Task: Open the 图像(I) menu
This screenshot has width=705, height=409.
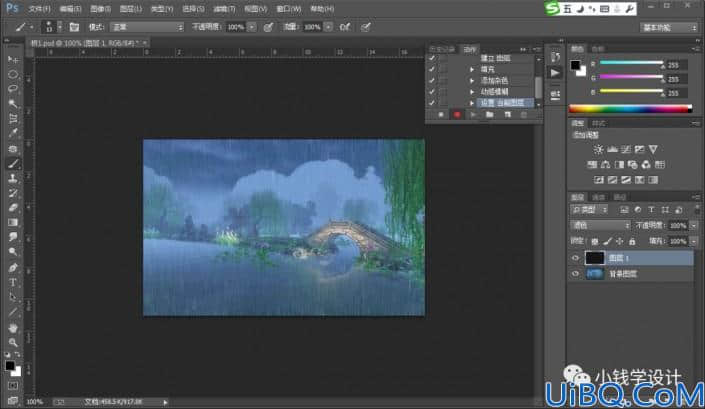Action: [101, 9]
